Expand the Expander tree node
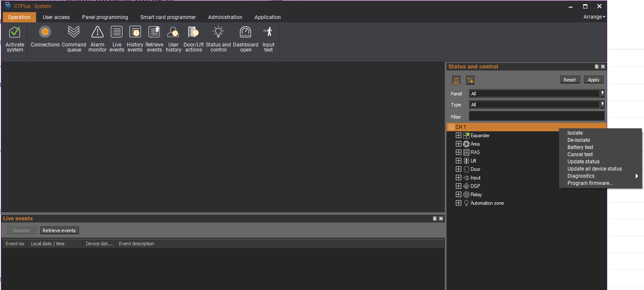Image resolution: width=644 pixels, height=290 pixels. [x=458, y=136]
